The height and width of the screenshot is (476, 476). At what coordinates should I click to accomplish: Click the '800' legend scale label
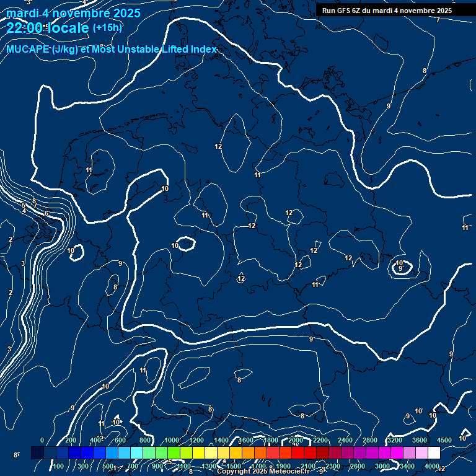pyautogui.click(x=145, y=440)
